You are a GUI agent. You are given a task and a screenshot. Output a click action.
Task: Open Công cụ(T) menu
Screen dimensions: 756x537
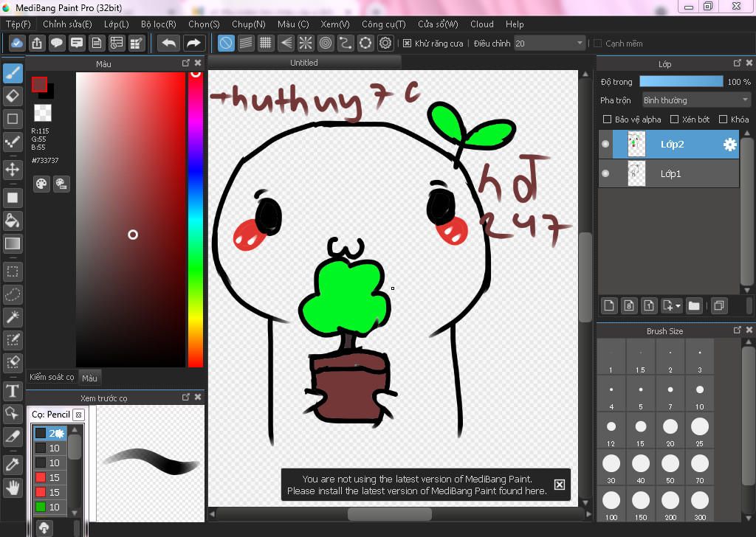[384, 24]
